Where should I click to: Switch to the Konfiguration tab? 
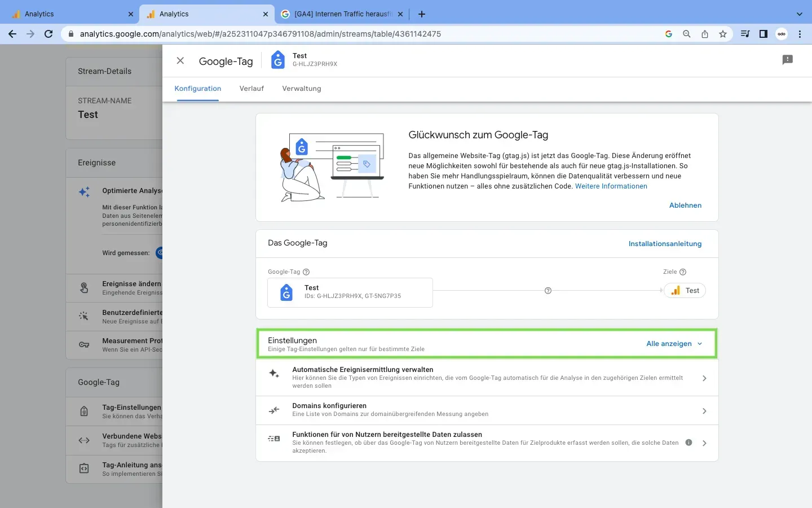click(198, 89)
